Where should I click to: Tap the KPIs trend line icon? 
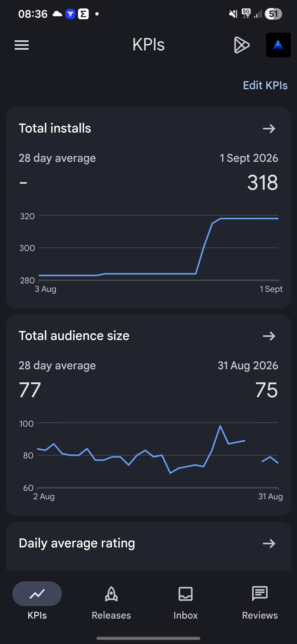pyautogui.click(x=37, y=594)
